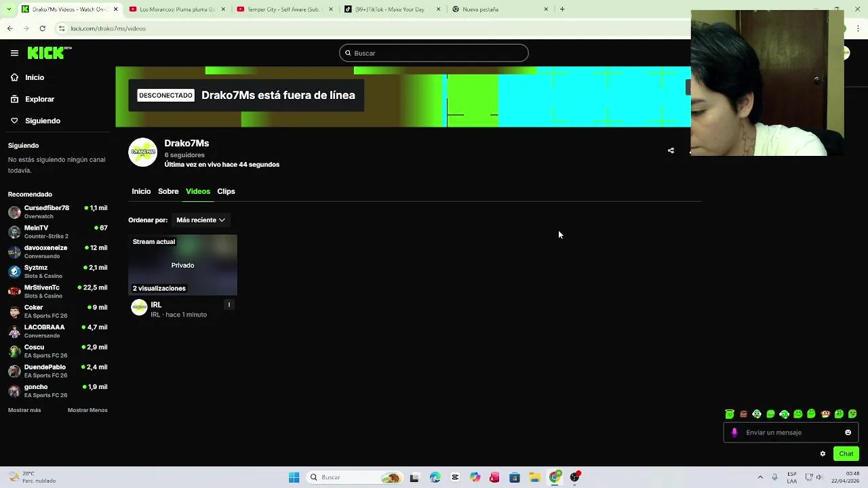Switch to the Clips tab
868x488 pixels.
[226, 191]
